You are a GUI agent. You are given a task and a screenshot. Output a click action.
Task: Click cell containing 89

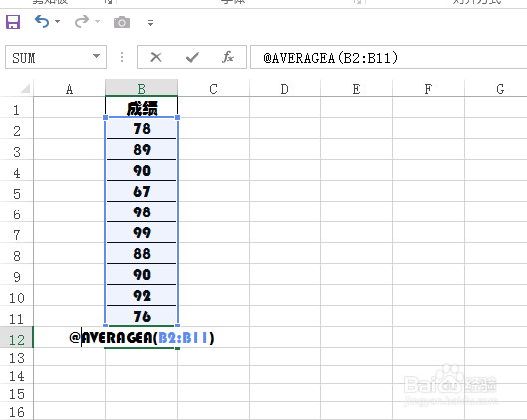(141, 149)
